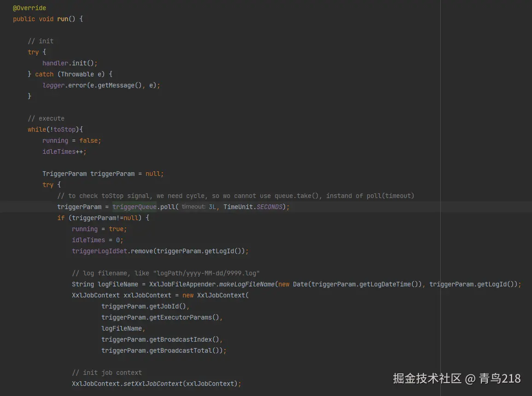Click triggerParam.getBroadcastTotal() argument
This screenshot has width=532, height=396.
(164, 350)
